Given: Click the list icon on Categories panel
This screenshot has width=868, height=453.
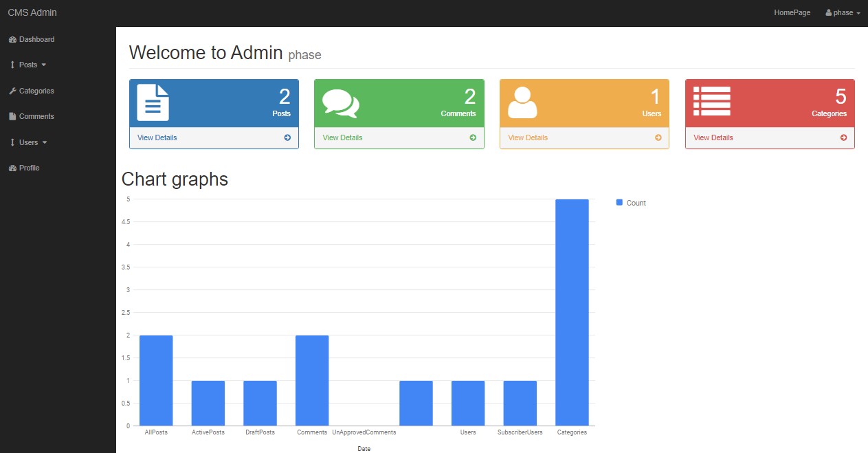Looking at the screenshot, I should [711, 101].
